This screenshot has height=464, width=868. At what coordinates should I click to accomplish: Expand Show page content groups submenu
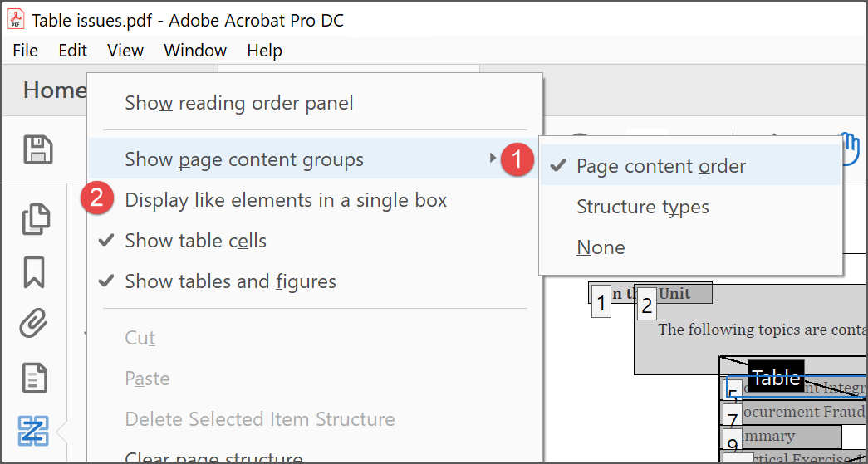[x=244, y=159]
